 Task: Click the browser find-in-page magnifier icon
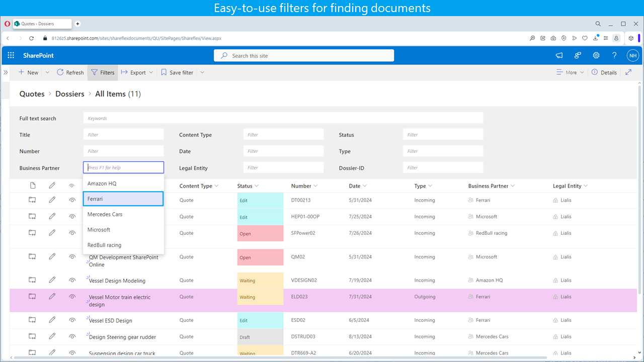click(532, 38)
